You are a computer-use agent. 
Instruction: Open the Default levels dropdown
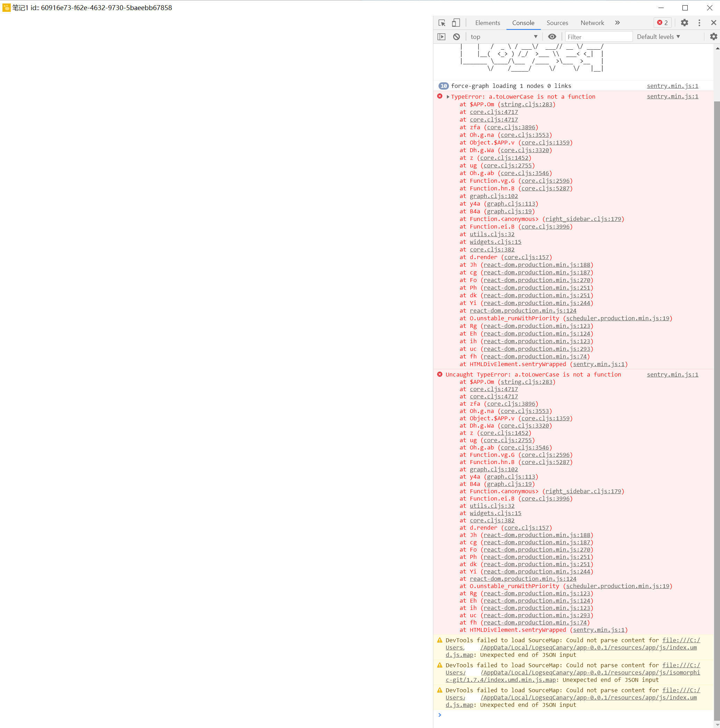(x=658, y=37)
